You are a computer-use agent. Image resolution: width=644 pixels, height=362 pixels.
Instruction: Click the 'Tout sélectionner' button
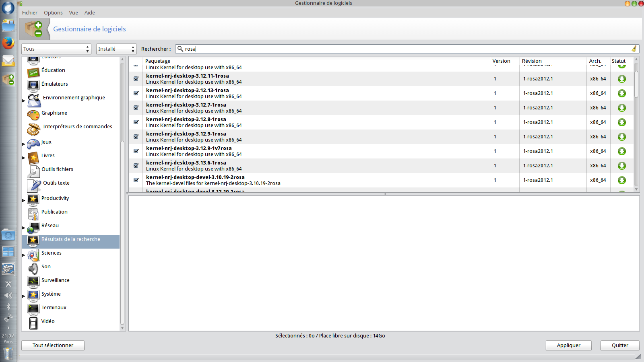coord(53,346)
